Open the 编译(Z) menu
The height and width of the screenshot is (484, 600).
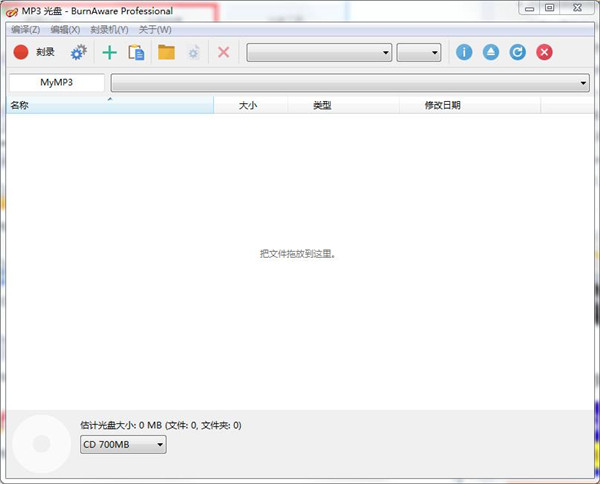pyautogui.click(x=26, y=29)
